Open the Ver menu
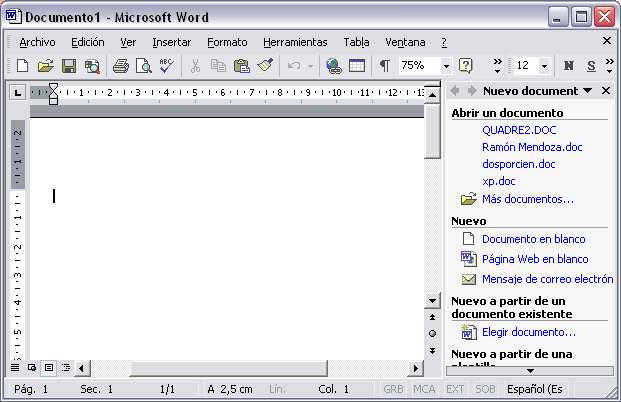 [128, 42]
